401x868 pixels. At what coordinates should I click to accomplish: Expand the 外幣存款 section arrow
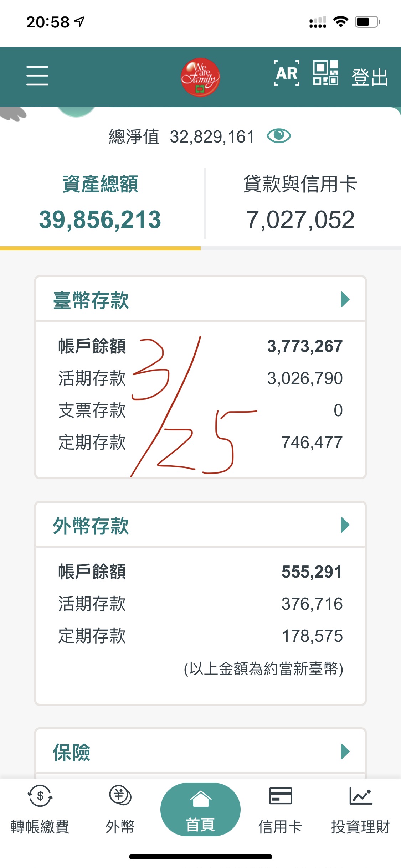click(345, 525)
